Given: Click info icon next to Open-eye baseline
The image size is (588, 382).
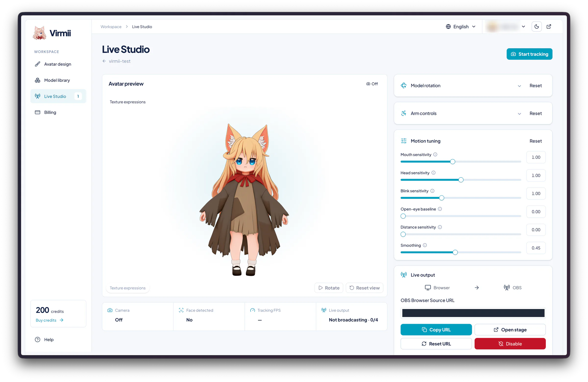Looking at the screenshot, I should coord(440,209).
